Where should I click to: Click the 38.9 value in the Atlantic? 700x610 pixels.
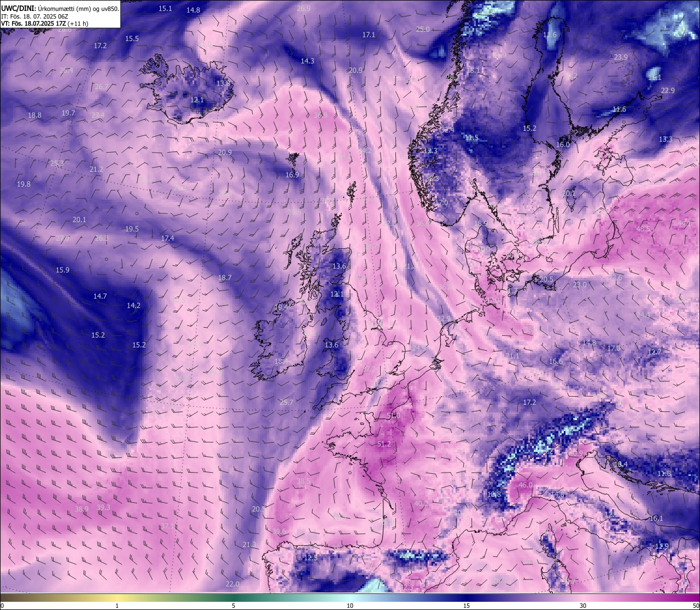[x=81, y=509]
